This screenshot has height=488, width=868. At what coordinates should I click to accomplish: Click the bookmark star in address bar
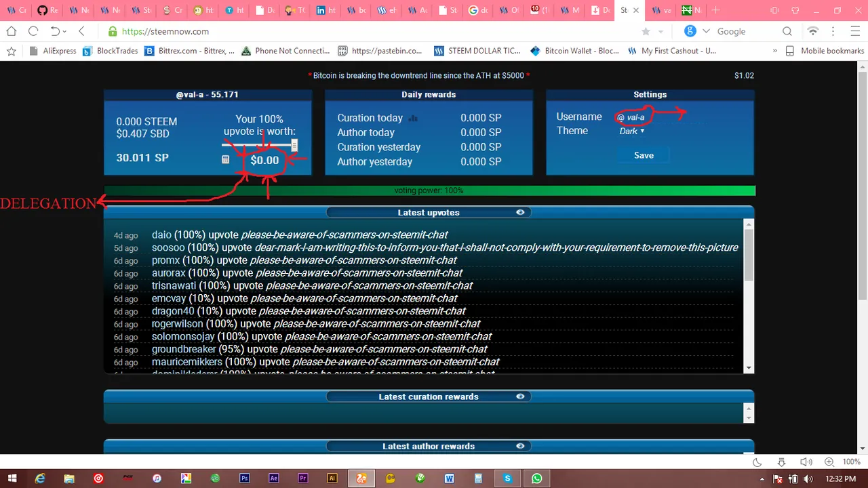tap(646, 31)
